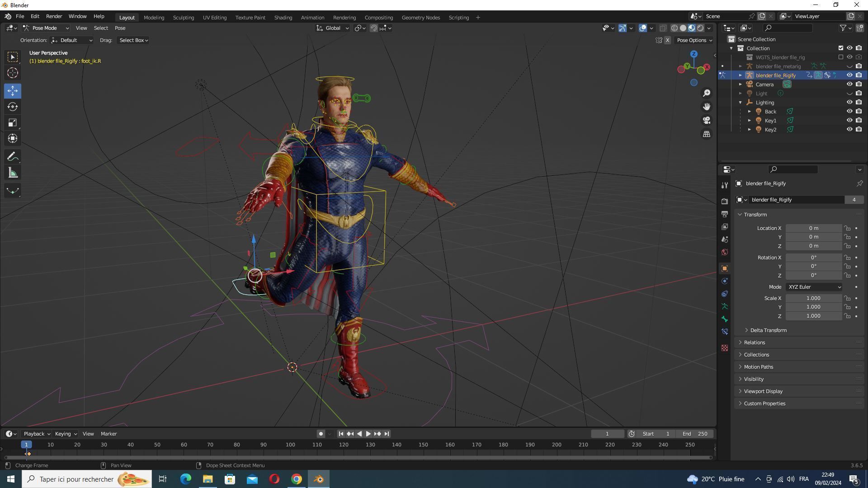Open the World properties tab
This screenshot has width=868, height=488.
tap(725, 252)
